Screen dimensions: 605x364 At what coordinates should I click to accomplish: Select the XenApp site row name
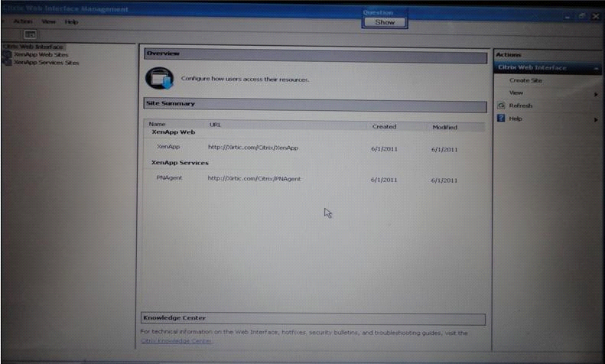point(168,147)
